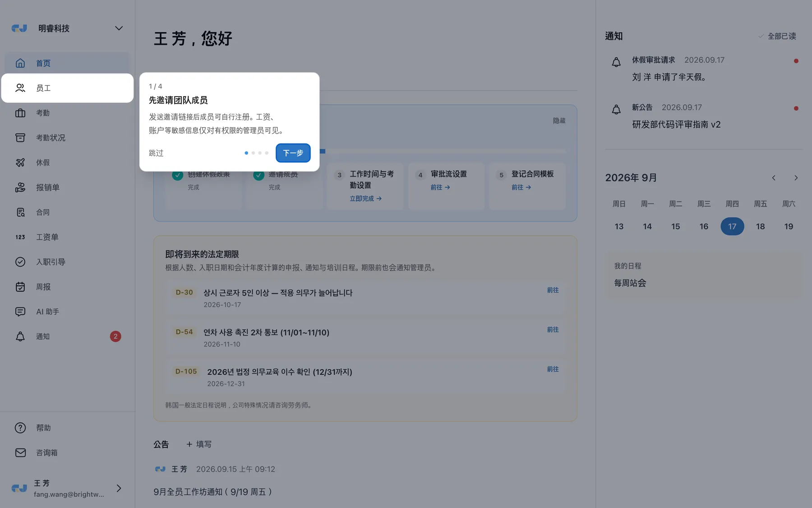This screenshot has width=812, height=508.
Task: Click 跳过 to skip the tour
Action: click(x=156, y=153)
